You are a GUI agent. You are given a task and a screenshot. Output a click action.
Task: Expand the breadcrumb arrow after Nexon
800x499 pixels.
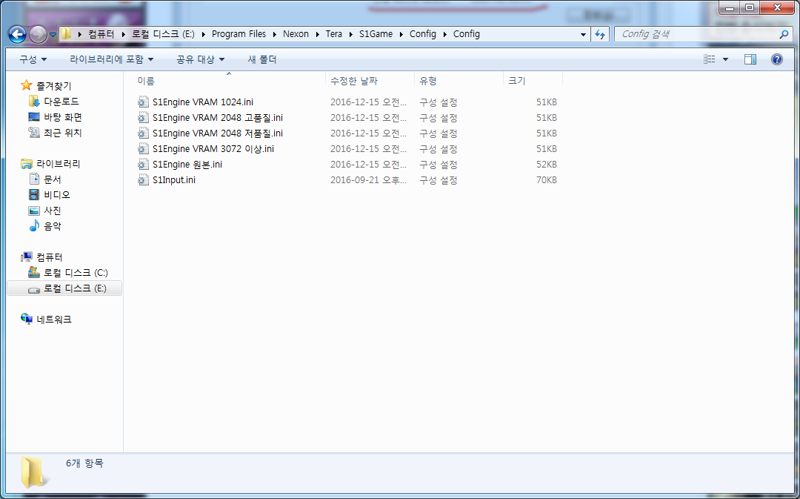pos(317,34)
